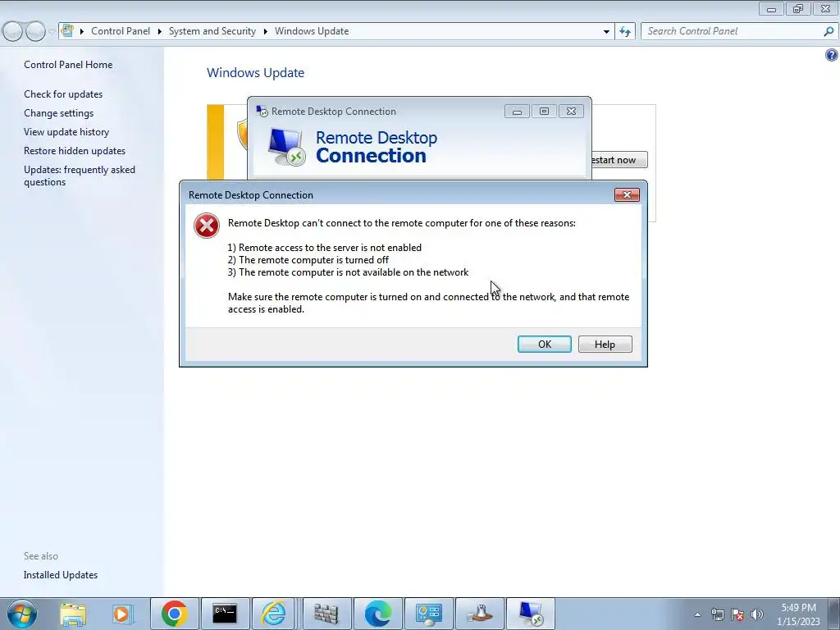The height and width of the screenshot is (630, 840).
Task: Open Installed Updates link
Action: pyautogui.click(x=61, y=575)
